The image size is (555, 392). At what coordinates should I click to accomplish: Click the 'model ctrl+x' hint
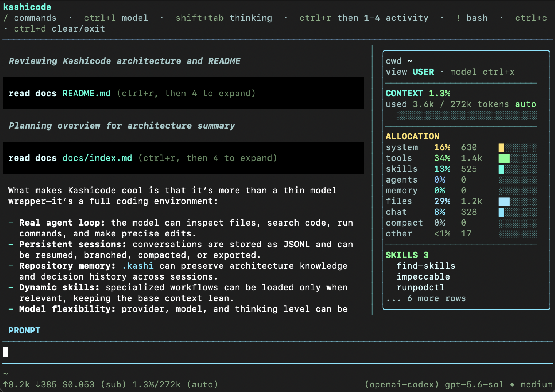click(x=482, y=72)
